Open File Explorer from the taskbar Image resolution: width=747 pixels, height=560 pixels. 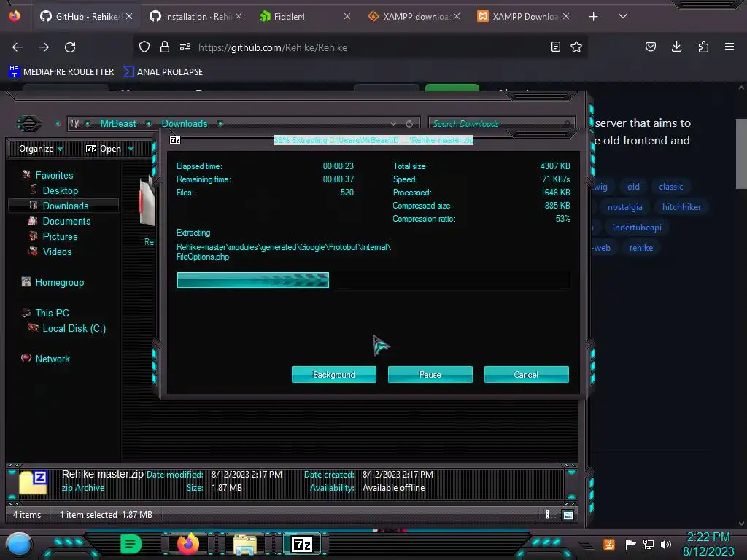pos(245,544)
